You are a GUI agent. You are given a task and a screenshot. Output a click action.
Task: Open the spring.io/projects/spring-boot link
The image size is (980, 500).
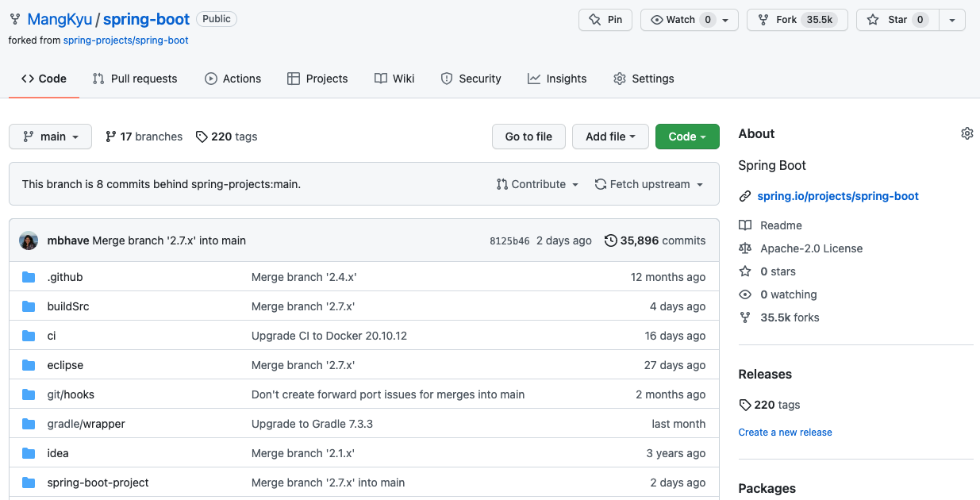point(838,196)
